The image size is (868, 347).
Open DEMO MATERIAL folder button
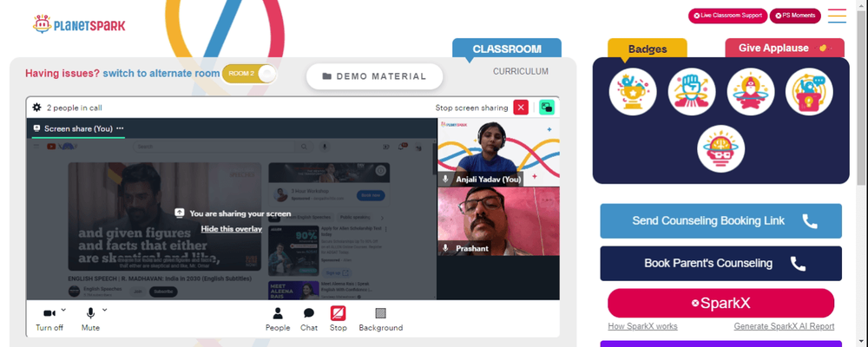point(375,76)
